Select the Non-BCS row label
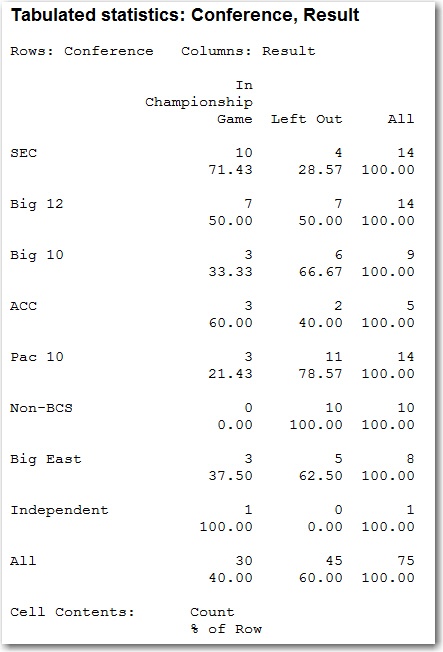 point(42,408)
